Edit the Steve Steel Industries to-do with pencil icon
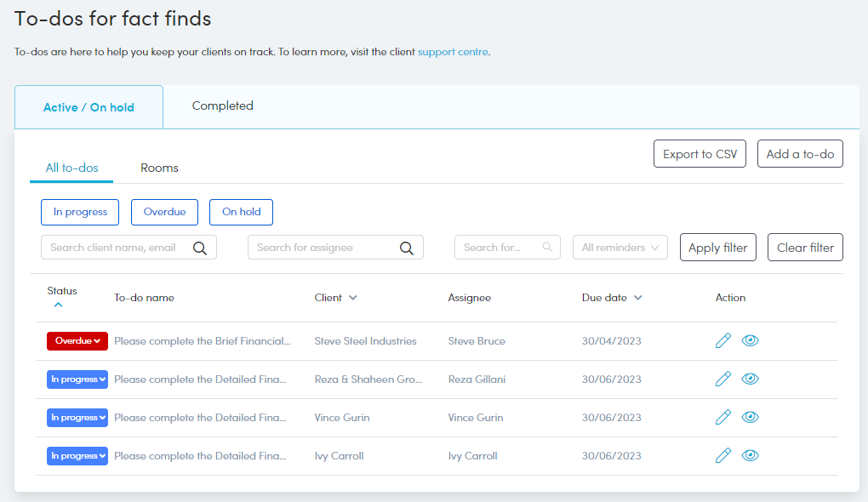The width and height of the screenshot is (868, 502). [723, 340]
